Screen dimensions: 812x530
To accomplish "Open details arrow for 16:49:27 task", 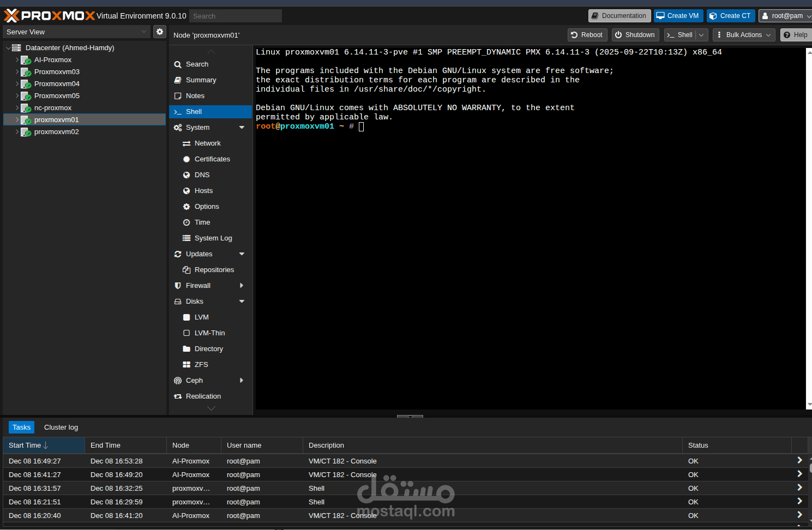I will tap(799, 461).
